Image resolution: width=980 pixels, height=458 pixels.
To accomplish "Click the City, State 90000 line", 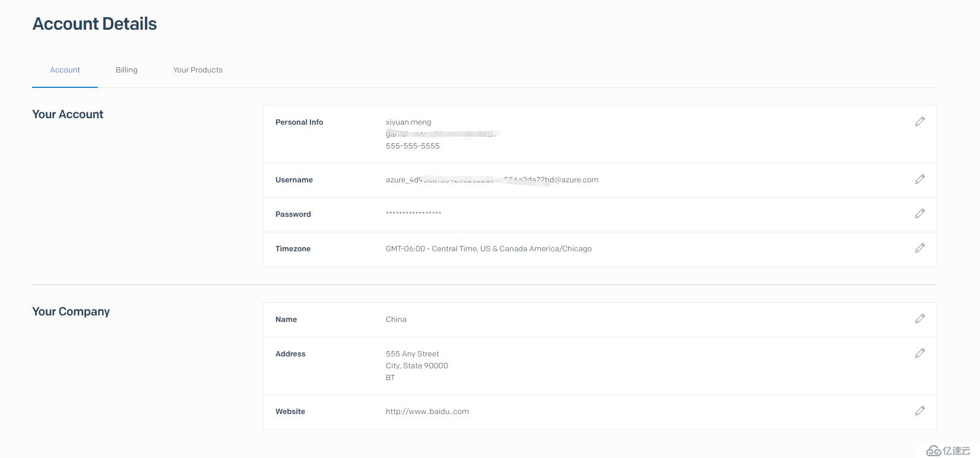I will pyautogui.click(x=417, y=366).
